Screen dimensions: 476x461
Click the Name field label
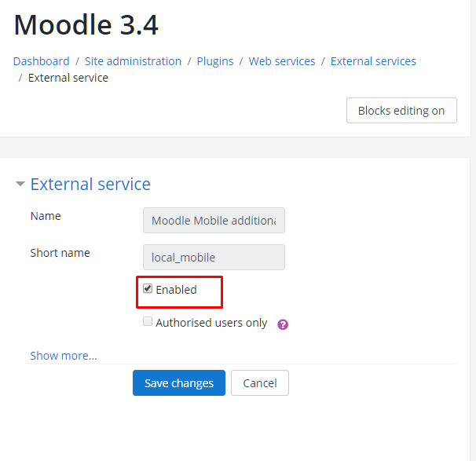(46, 216)
